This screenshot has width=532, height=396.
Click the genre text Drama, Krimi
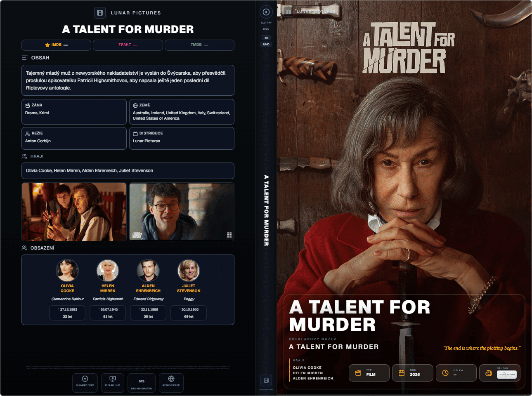[x=37, y=113]
